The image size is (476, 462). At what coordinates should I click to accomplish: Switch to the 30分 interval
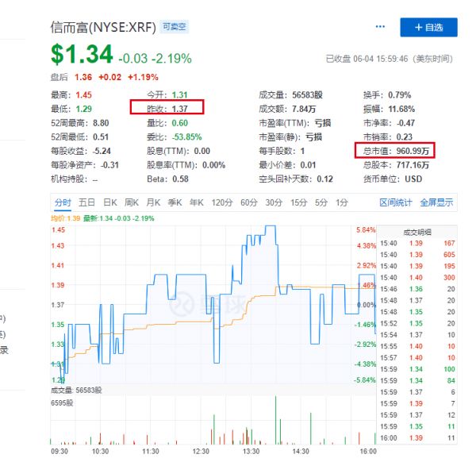pos(274,202)
